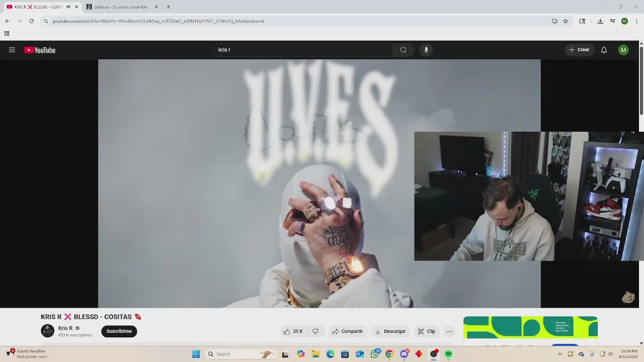Open the Sports headline news widget
644x362 pixels.
[29, 354]
